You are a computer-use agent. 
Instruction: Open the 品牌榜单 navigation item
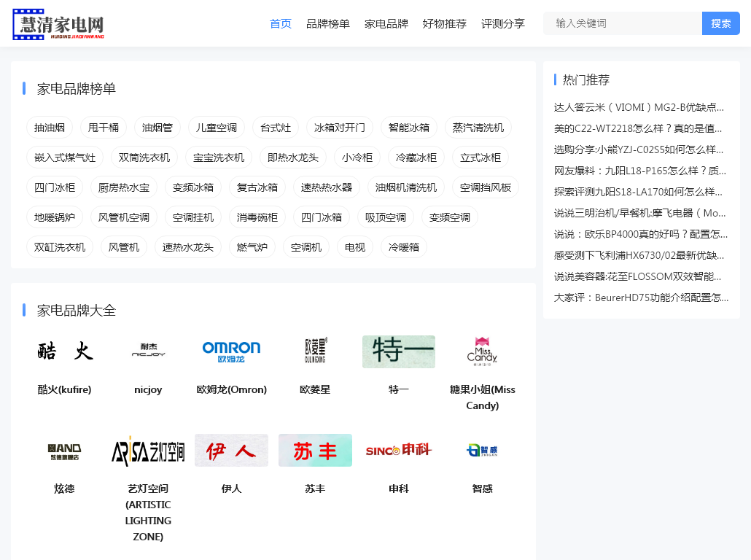tap(328, 23)
